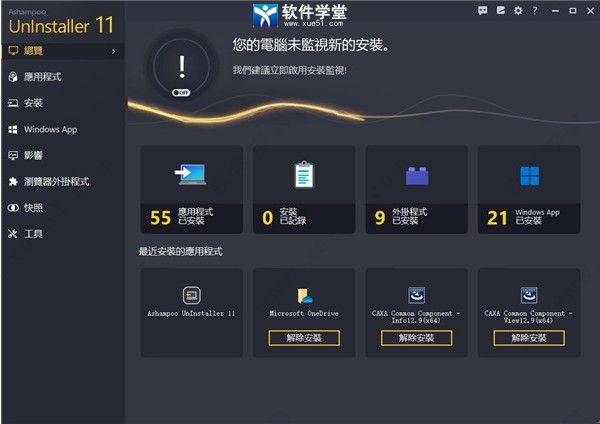The height and width of the screenshot is (424, 600).
Task: Select the Microsoft OneDrive app name text
Action: pyautogui.click(x=304, y=313)
